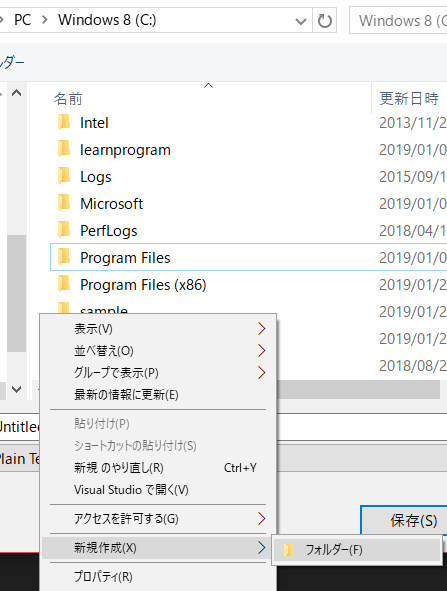Select the Logs folder name
447x591 pixels.
[x=96, y=177]
